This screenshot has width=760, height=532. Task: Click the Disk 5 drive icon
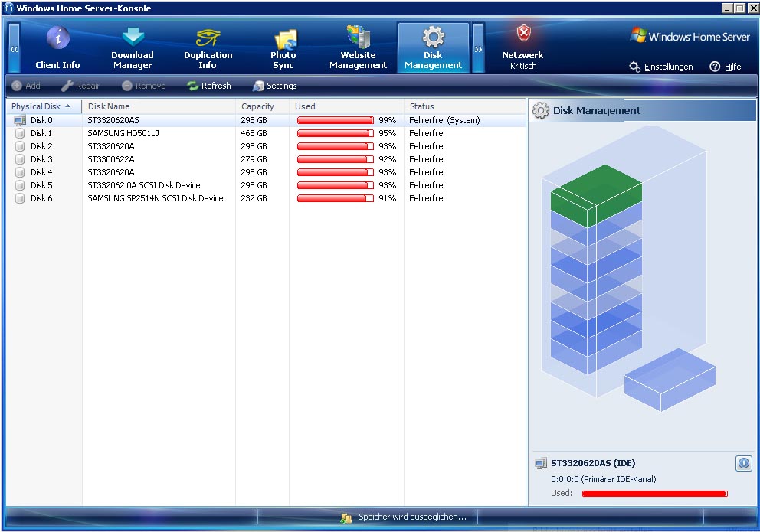point(20,185)
